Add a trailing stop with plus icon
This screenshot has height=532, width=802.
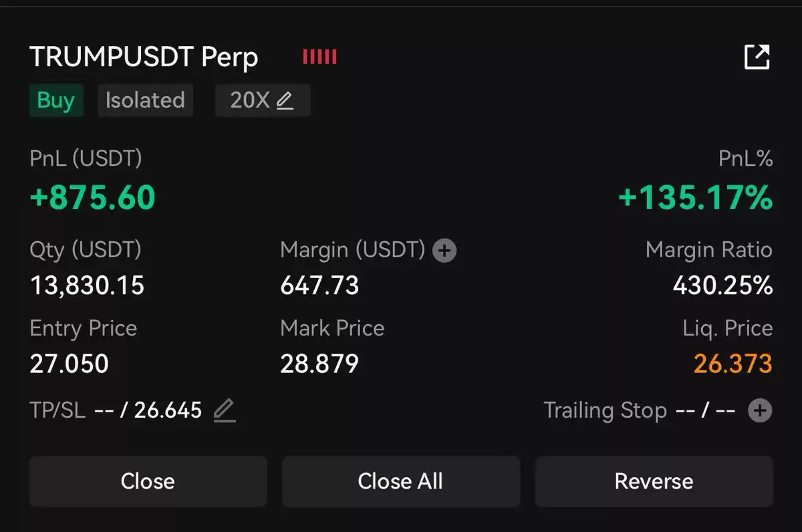(x=760, y=410)
